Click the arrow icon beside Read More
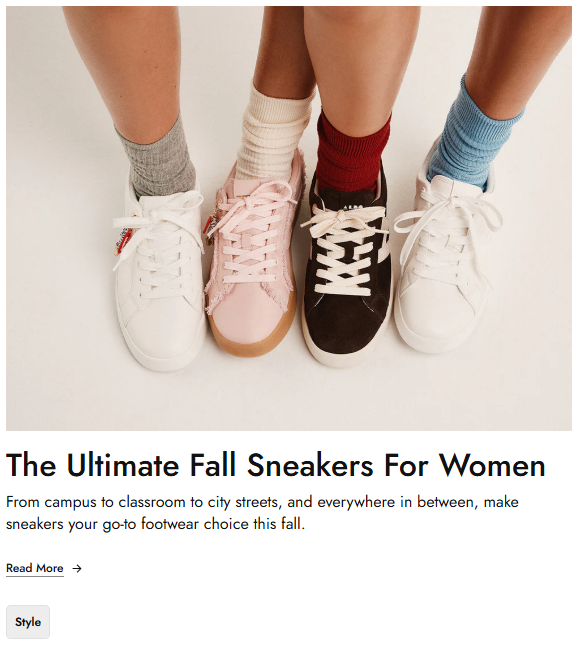Image resolution: width=582 pixels, height=649 pixels. click(77, 569)
